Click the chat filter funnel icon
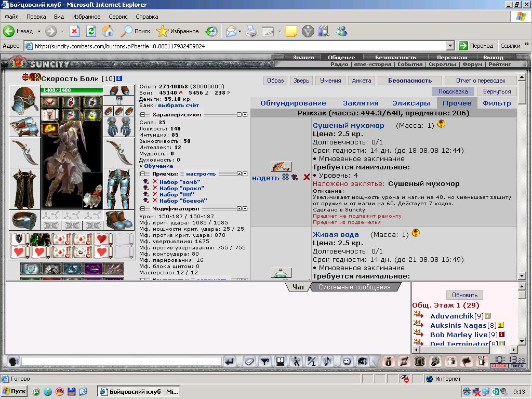The width and height of the screenshot is (532, 399). [265, 362]
